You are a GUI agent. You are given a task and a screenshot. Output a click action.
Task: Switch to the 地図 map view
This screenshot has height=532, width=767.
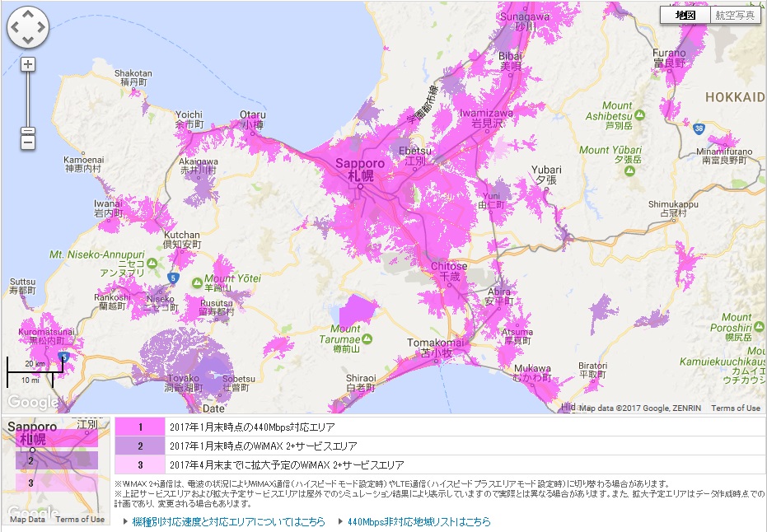pos(685,15)
